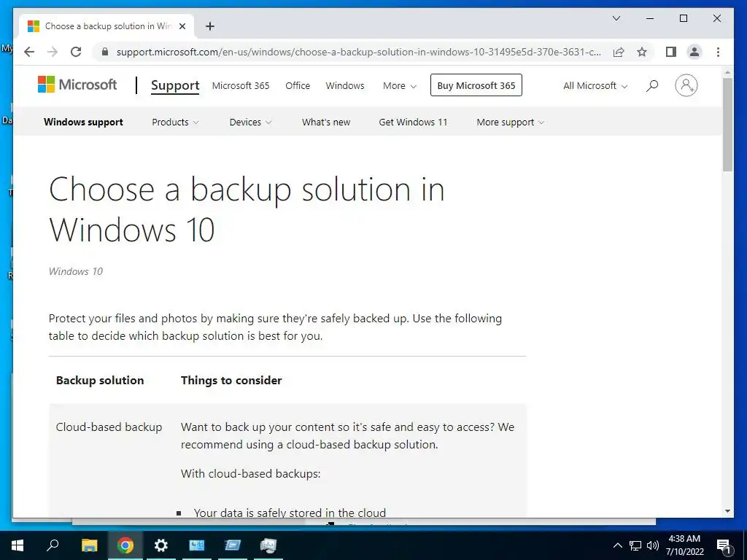Open the Windows nav item

[345, 86]
